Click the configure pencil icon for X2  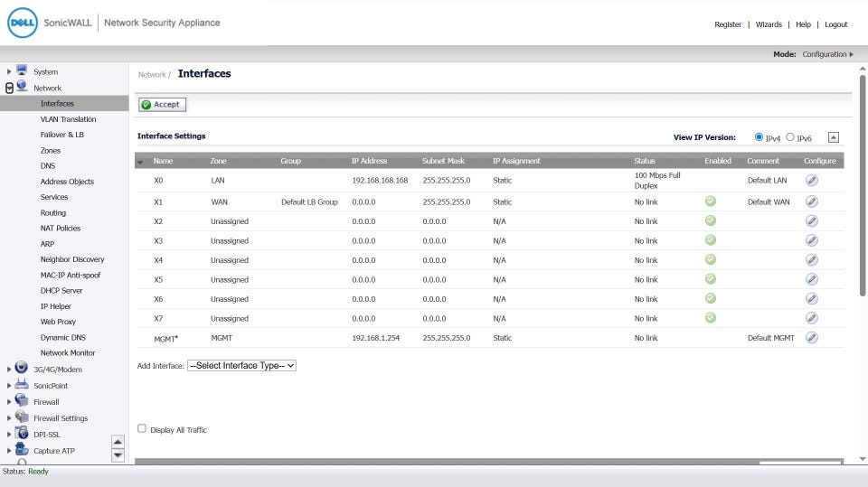(x=812, y=220)
